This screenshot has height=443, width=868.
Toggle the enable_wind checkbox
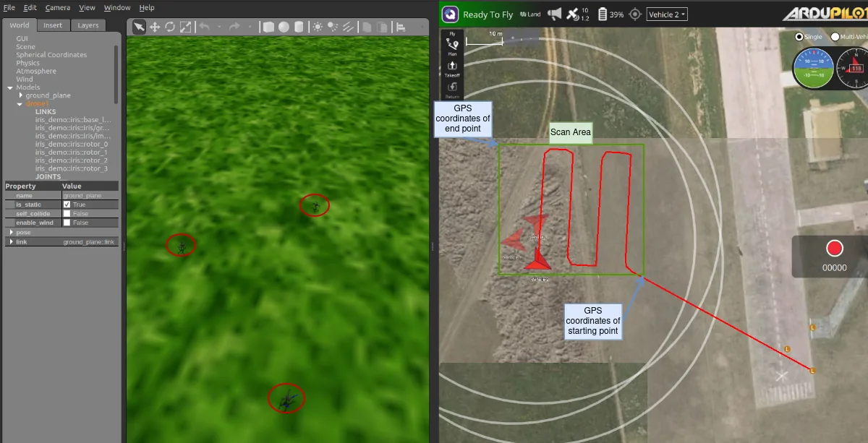click(67, 223)
